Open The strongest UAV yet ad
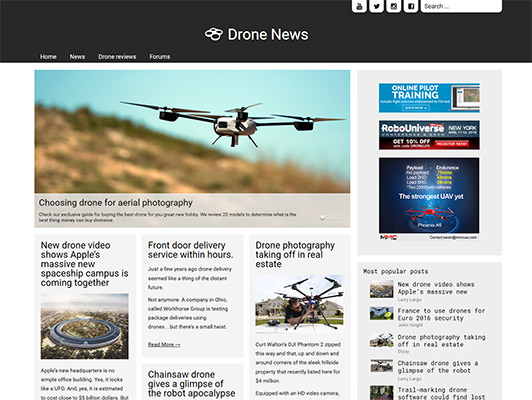This screenshot has height=400, width=532. (x=429, y=199)
